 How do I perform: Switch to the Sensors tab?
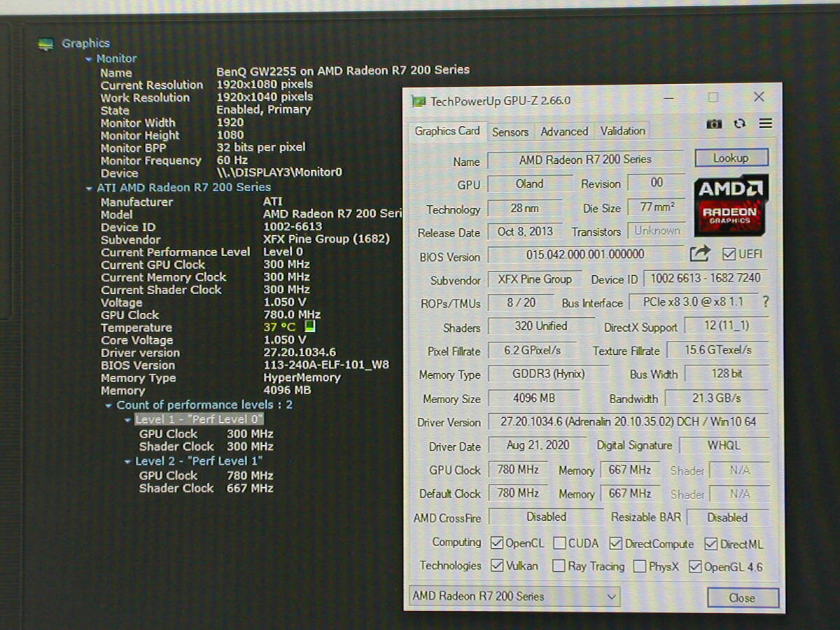tap(510, 132)
